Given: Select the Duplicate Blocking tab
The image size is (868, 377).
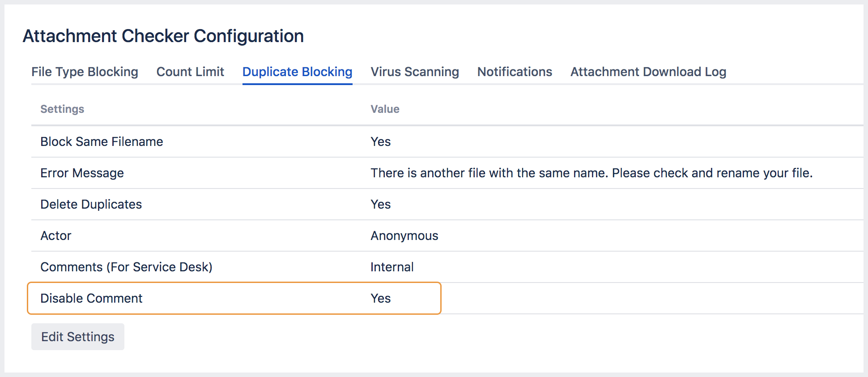Looking at the screenshot, I should pyautogui.click(x=297, y=72).
